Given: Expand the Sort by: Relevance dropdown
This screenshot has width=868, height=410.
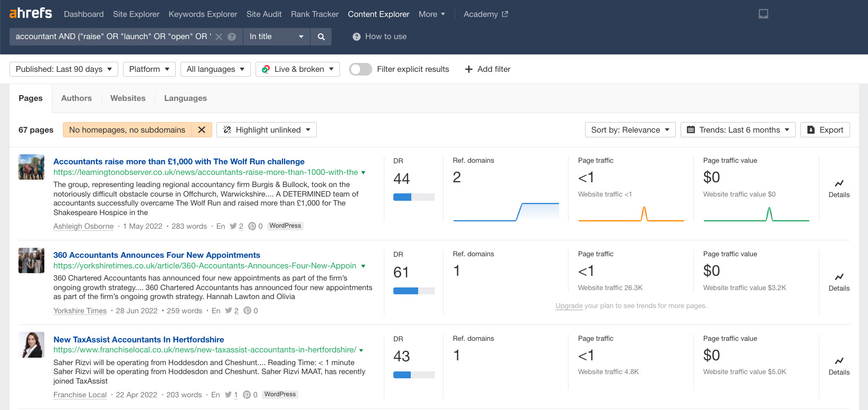Looking at the screenshot, I should pos(630,130).
